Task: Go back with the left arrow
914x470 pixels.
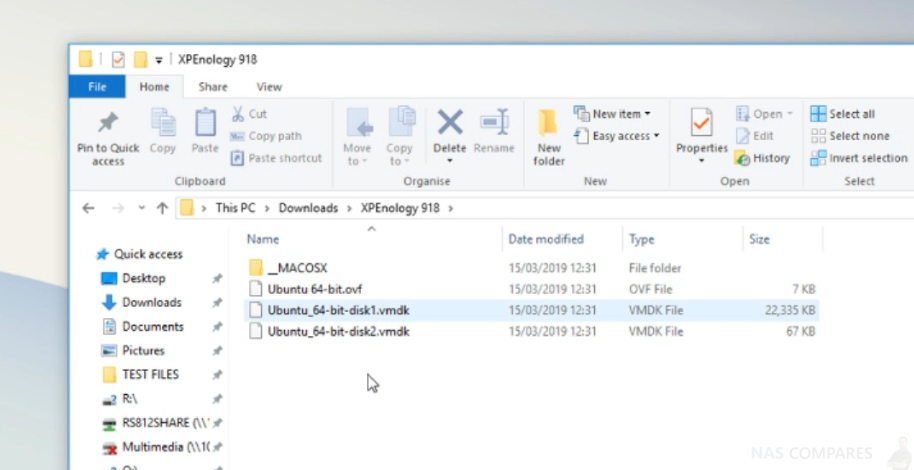Action: (88, 208)
